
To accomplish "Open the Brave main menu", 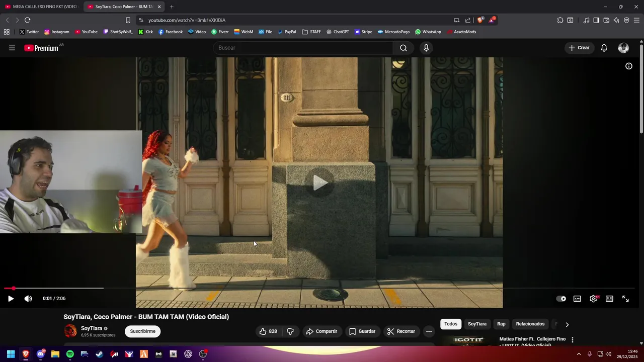I will 637,20.
